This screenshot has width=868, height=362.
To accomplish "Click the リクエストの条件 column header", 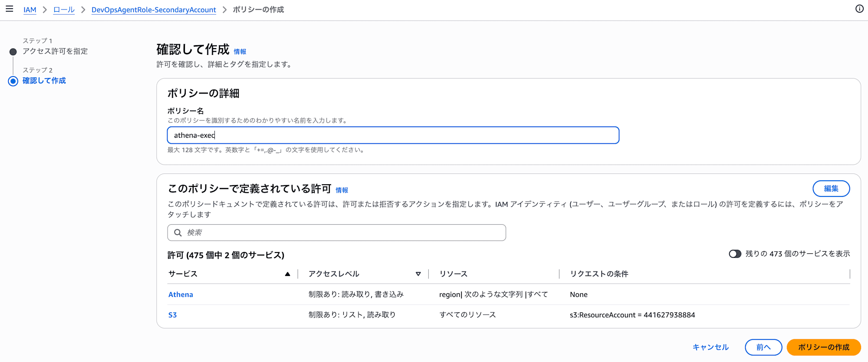I will click(x=599, y=274).
